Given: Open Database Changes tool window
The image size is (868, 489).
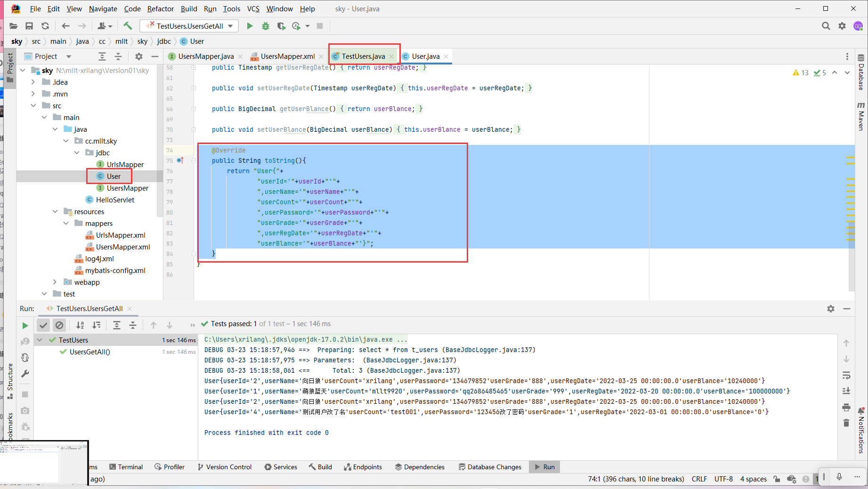Looking at the screenshot, I should point(490,467).
